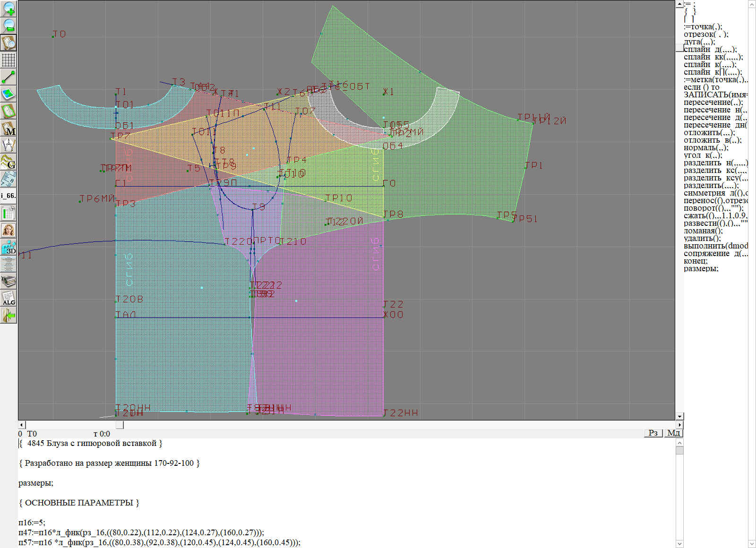Click the canvas vertical scrollbar down arrow
This screenshot has height=548, width=756.
click(x=679, y=416)
